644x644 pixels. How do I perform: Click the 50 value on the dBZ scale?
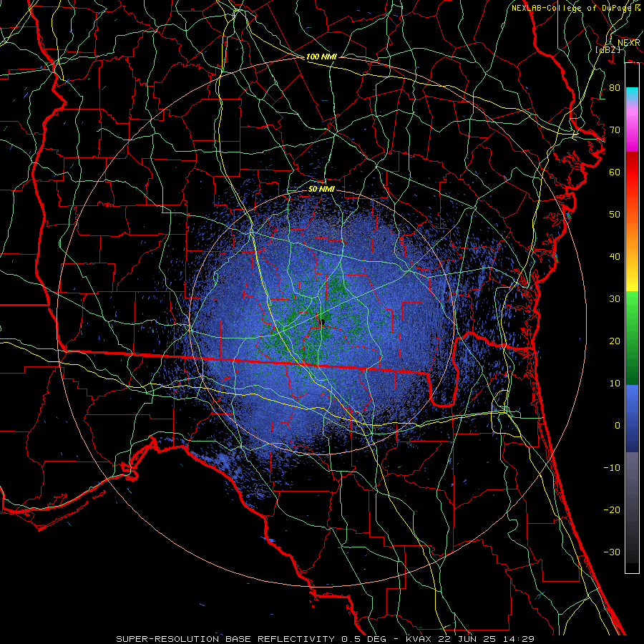615,215
